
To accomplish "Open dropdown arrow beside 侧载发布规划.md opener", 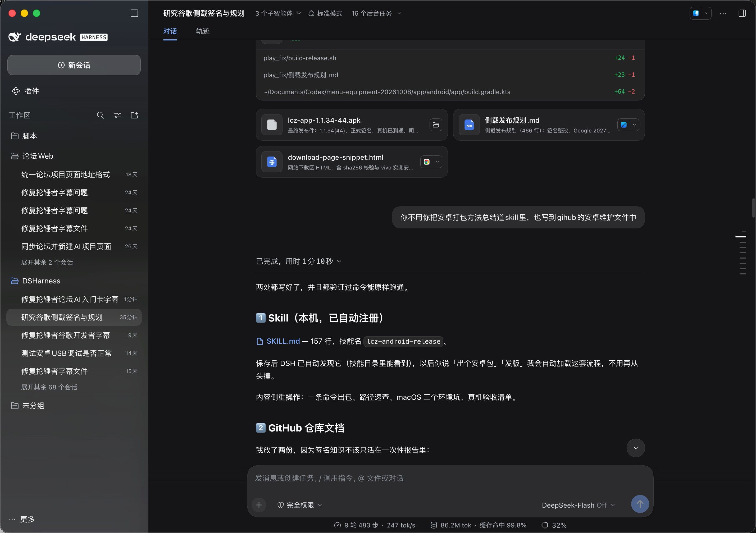I will (x=635, y=125).
